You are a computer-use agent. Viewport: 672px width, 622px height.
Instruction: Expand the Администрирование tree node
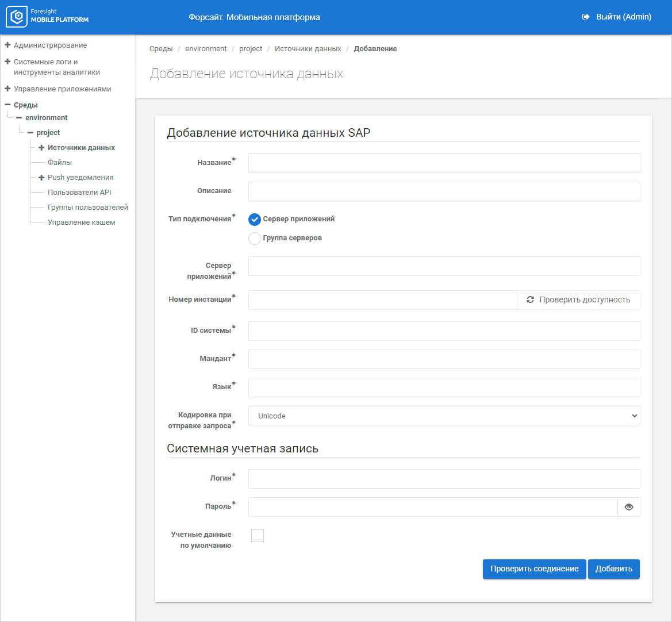pyautogui.click(x=7, y=45)
